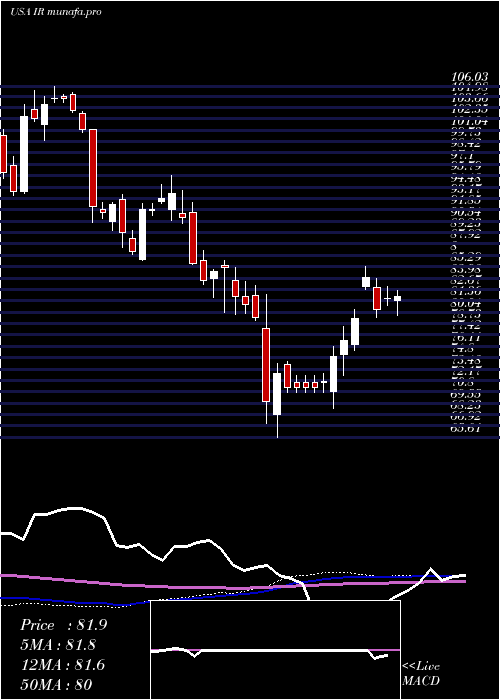Click the '5MA : 81.8' value
The image size is (500, 700).
(x=58, y=645)
